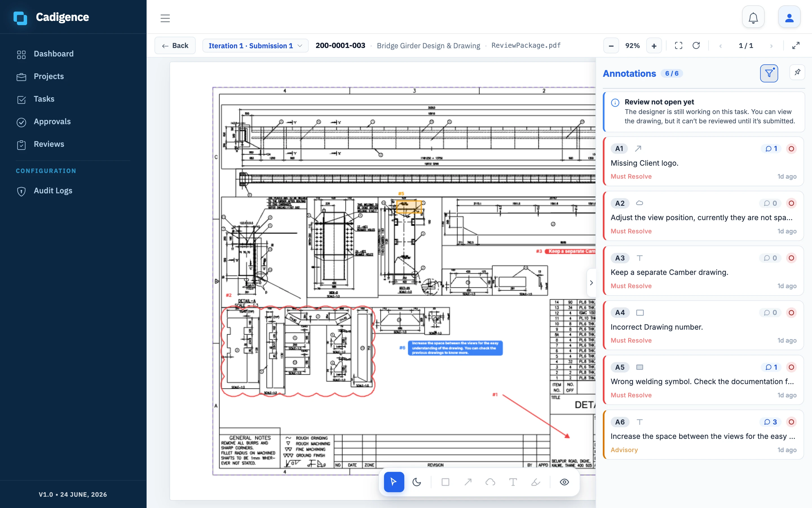The image size is (812, 508).
Task: Pin the Annotations panel
Action: click(x=797, y=72)
